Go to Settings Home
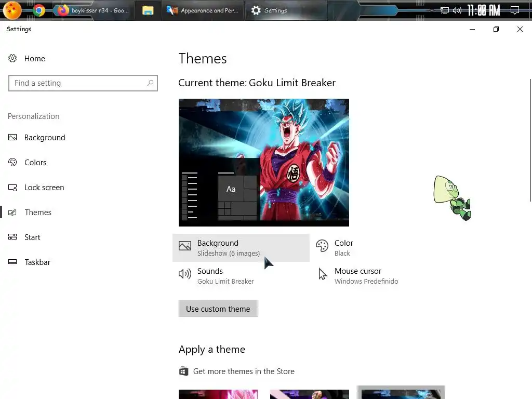This screenshot has width=532, height=399. 34,59
